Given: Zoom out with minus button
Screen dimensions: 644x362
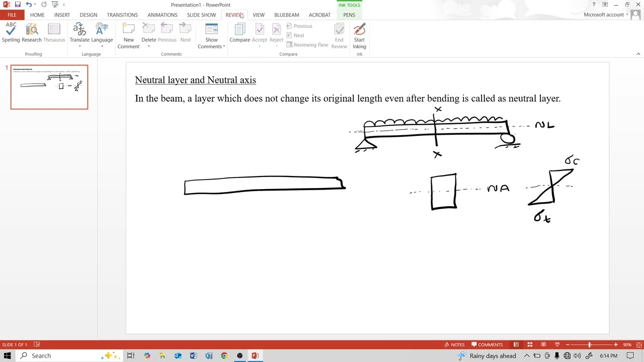Looking at the screenshot, I should tap(568, 344).
